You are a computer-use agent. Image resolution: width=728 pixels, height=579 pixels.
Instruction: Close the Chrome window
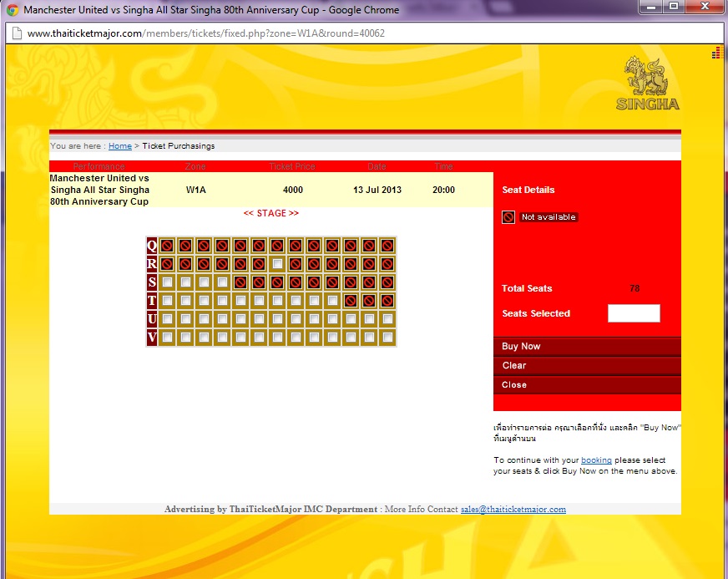pos(705,7)
